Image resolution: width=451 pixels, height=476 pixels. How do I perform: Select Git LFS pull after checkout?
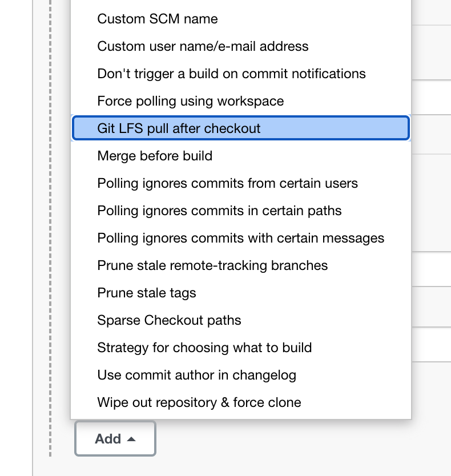tap(241, 128)
